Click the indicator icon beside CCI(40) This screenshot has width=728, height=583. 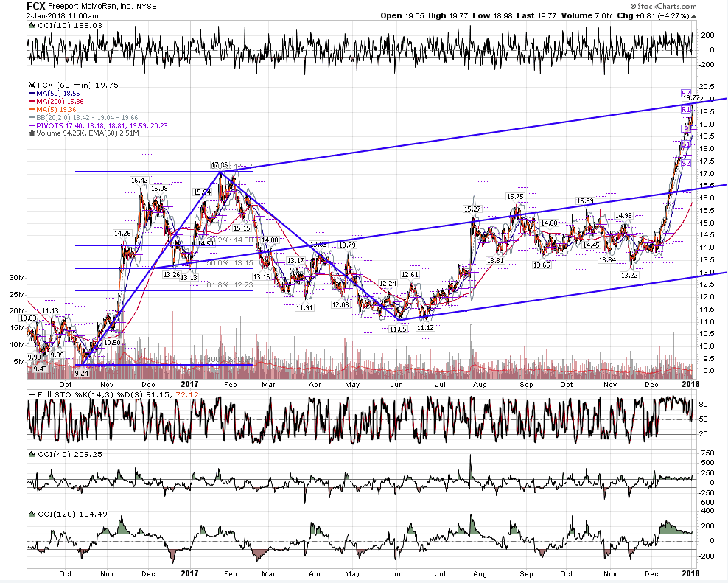pyautogui.click(x=32, y=454)
